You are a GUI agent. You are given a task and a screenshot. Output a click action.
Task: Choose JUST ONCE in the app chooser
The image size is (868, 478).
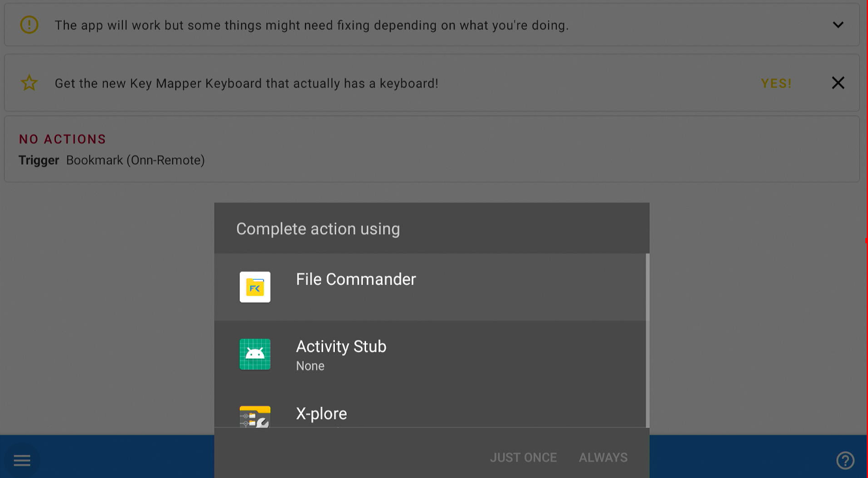tap(523, 457)
